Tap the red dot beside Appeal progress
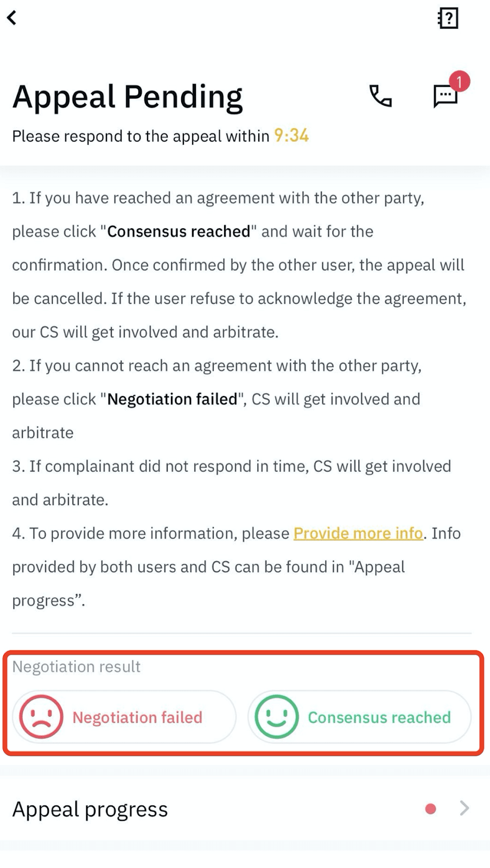The width and height of the screenshot is (490, 868). point(431,809)
